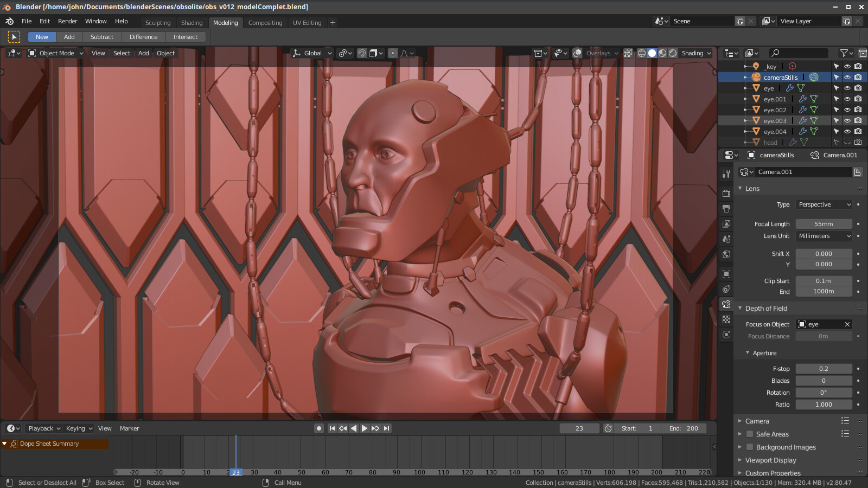This screenshot has height=488, width=868.
Task: Toggle the snapping magnet icon
Action: point(362,53)
